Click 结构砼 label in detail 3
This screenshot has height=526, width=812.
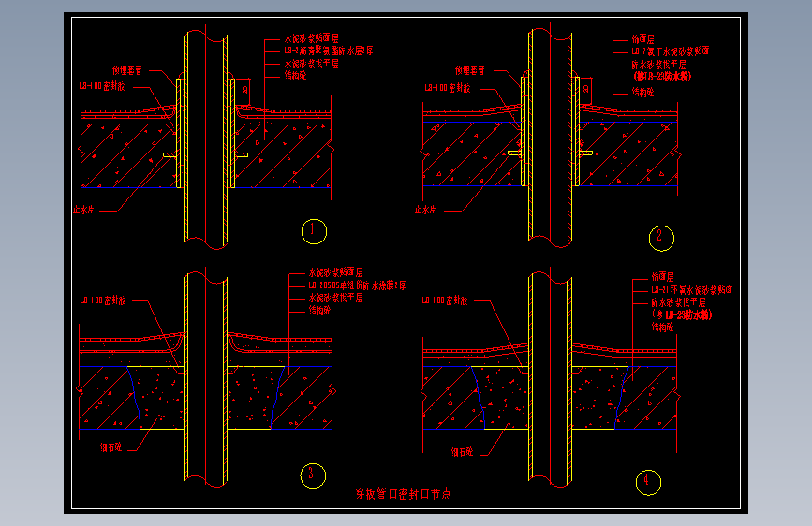[319, 310]
